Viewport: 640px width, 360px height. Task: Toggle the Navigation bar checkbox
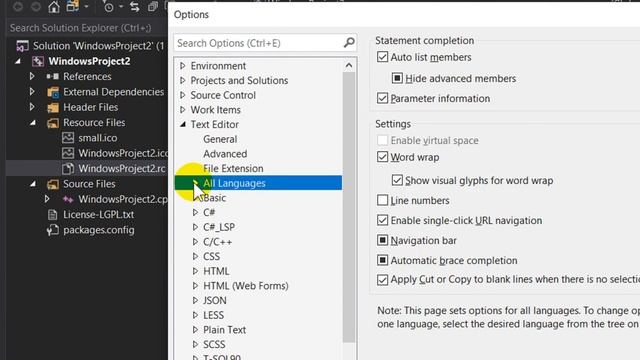click(382, 240)
